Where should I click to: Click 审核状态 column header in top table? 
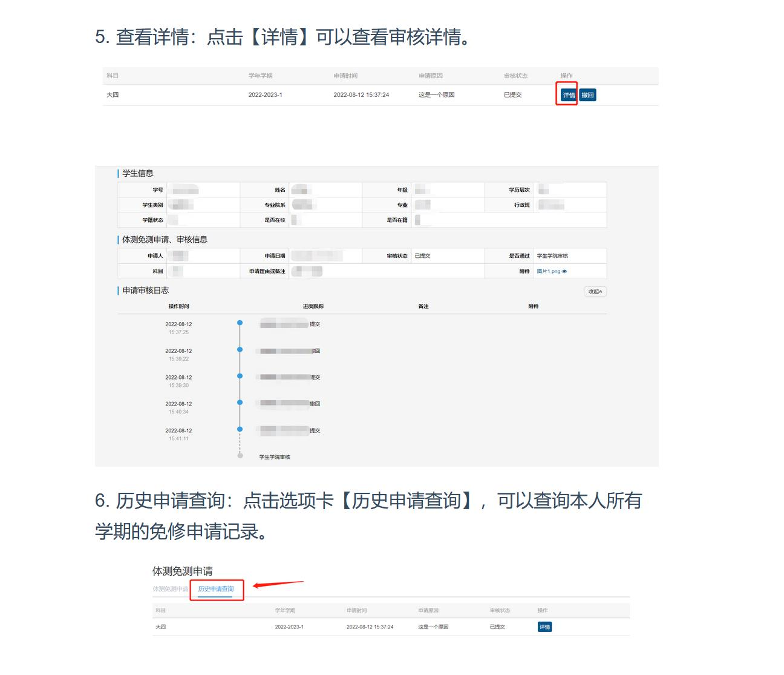pos(515,76)
